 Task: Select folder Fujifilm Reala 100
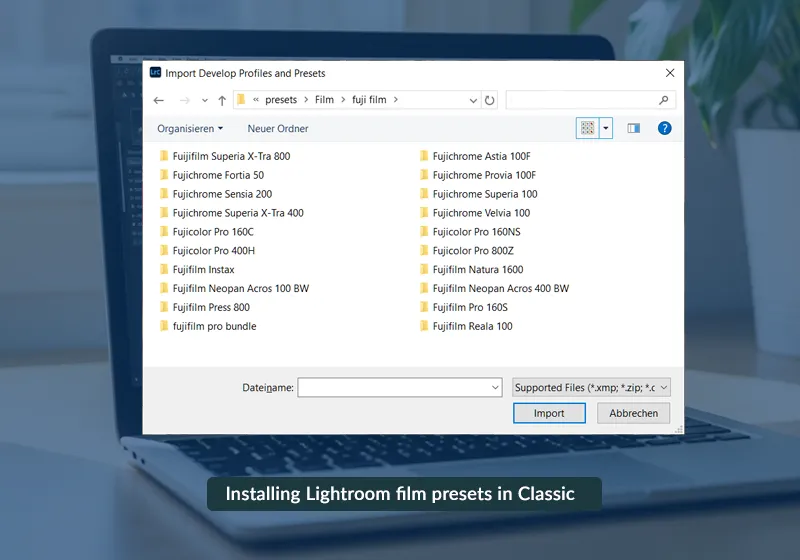click(x=466, y=326)
